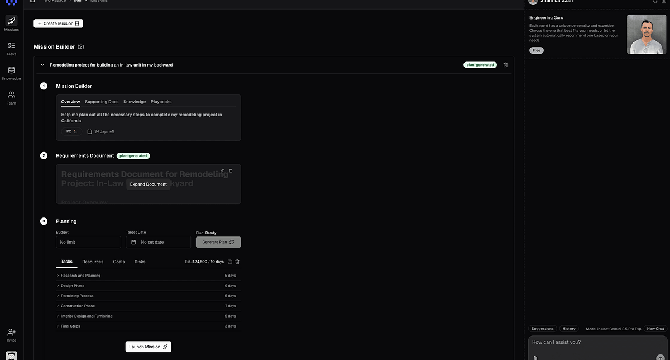Click the History chip above the chat input
Viewport: 670px width, 360px height.
569,329
